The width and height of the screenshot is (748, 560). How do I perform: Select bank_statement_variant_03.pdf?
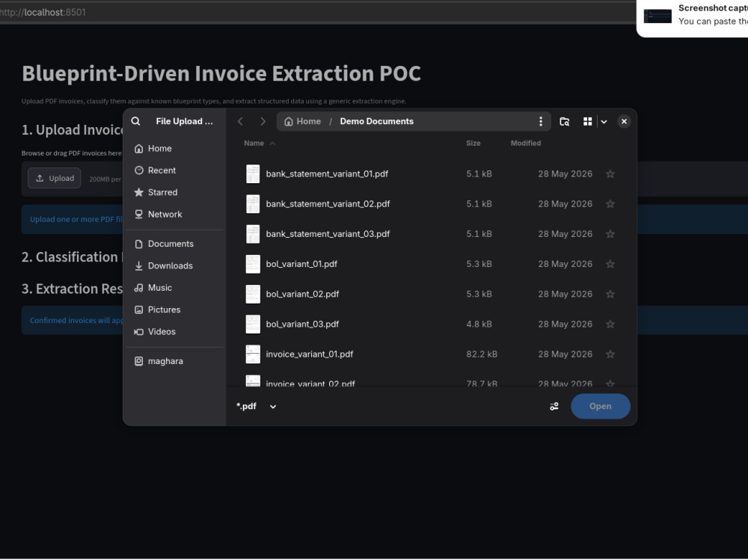(x=432, y=234)
